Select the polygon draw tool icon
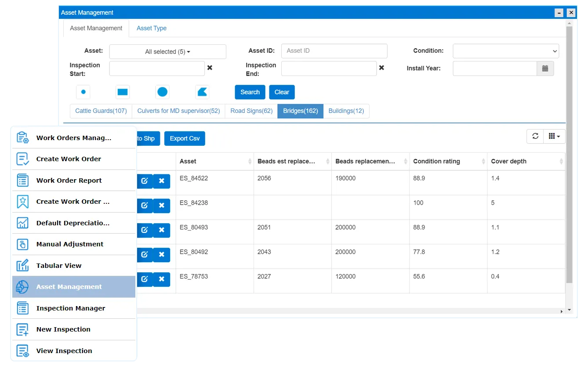The height and width of the screenshot is (368, 588). tap(202, 92)
